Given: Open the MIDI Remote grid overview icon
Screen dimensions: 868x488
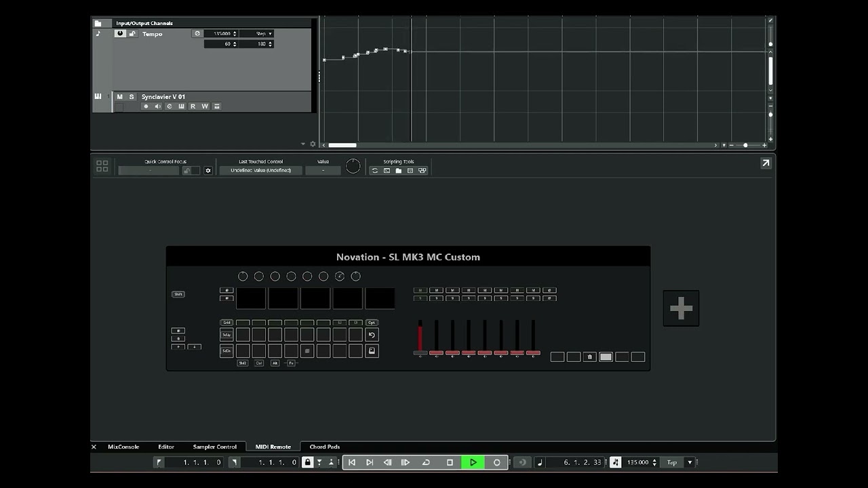Looking at the screenshot, I should point(102,165).
